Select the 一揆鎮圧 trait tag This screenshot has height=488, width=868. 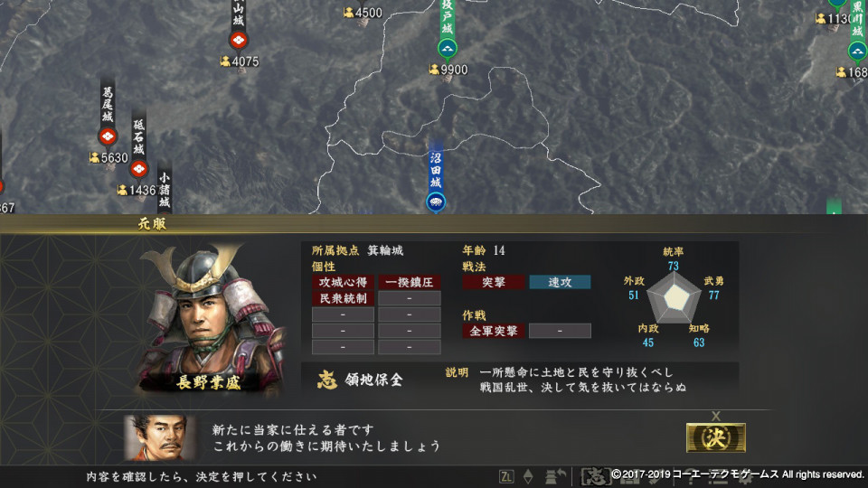point(409,282)
